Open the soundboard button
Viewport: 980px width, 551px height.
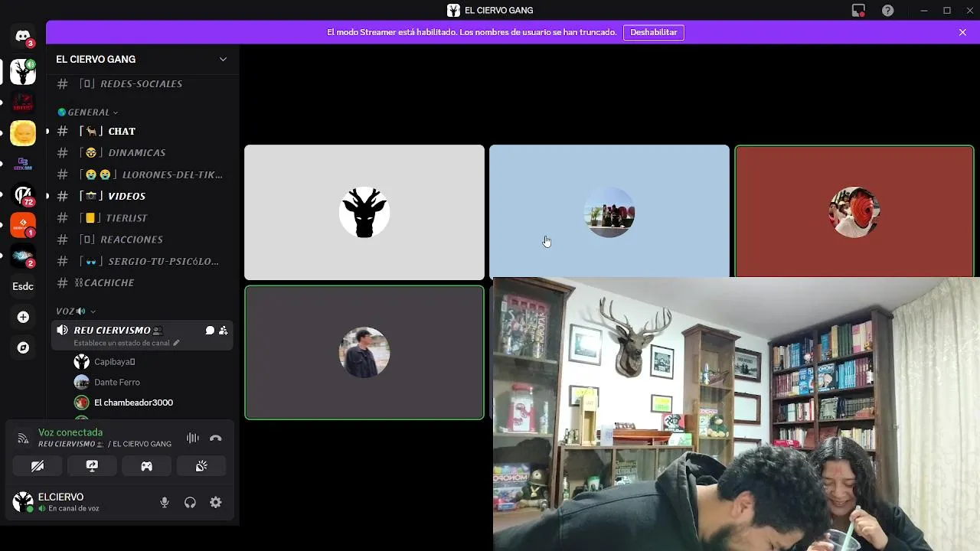point(201,466)
